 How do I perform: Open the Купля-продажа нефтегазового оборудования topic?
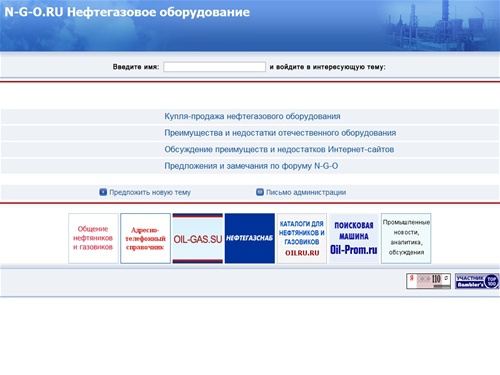252,116
